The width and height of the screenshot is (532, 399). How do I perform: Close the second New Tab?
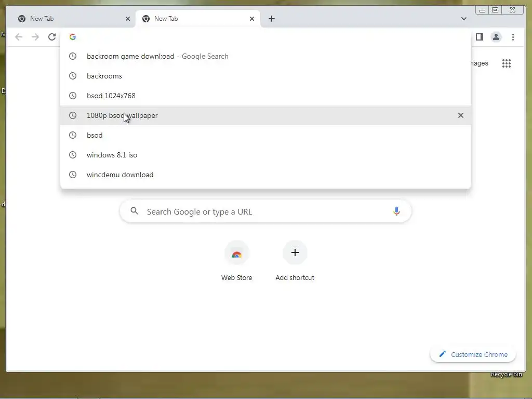click(x=252, y=19)
